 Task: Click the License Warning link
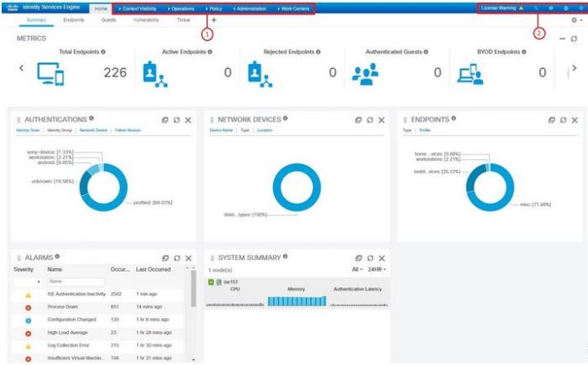501,8
